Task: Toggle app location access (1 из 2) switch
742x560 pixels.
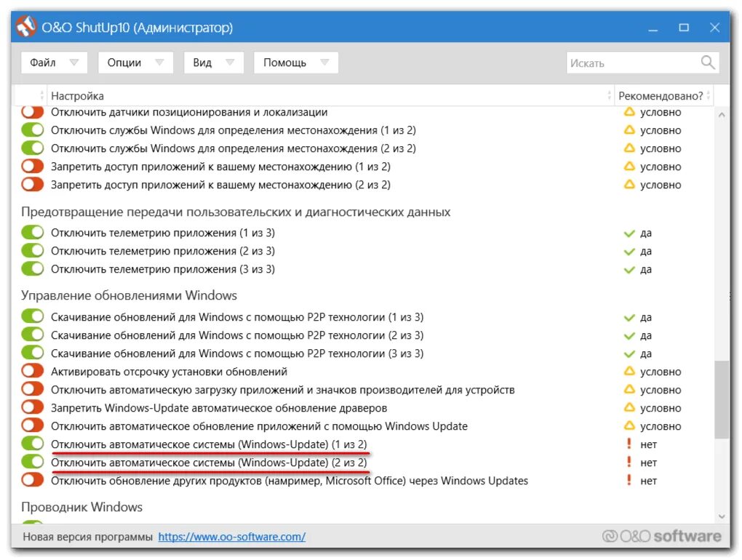Action: tap(32, 166)
